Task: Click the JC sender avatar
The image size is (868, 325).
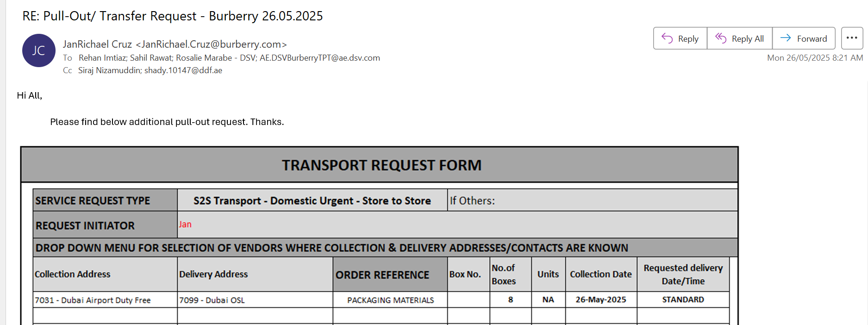Action: coord(39,50)
